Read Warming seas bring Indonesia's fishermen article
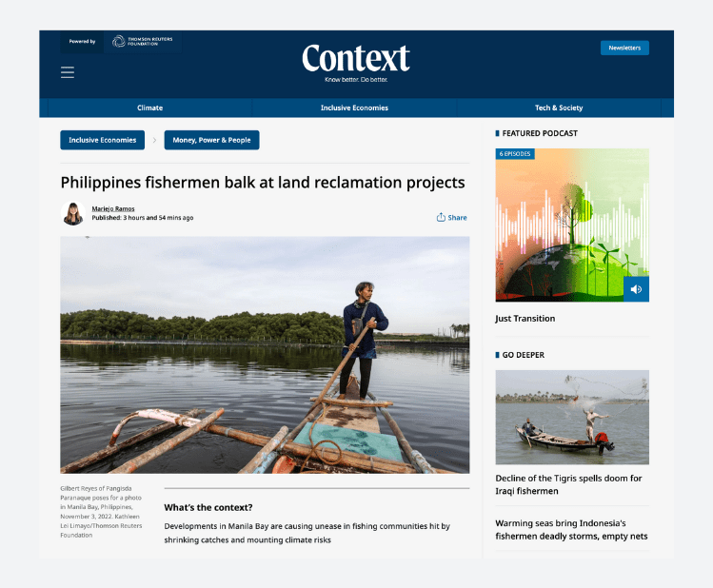Screen dimensions: 713x588 click(571, 529)
